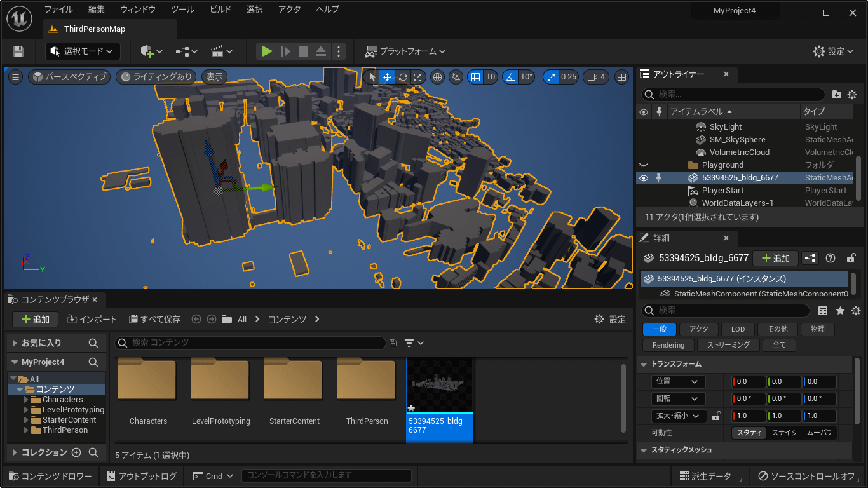Click the red X 位置 value field
868x488 pixels.
point(749,382)
